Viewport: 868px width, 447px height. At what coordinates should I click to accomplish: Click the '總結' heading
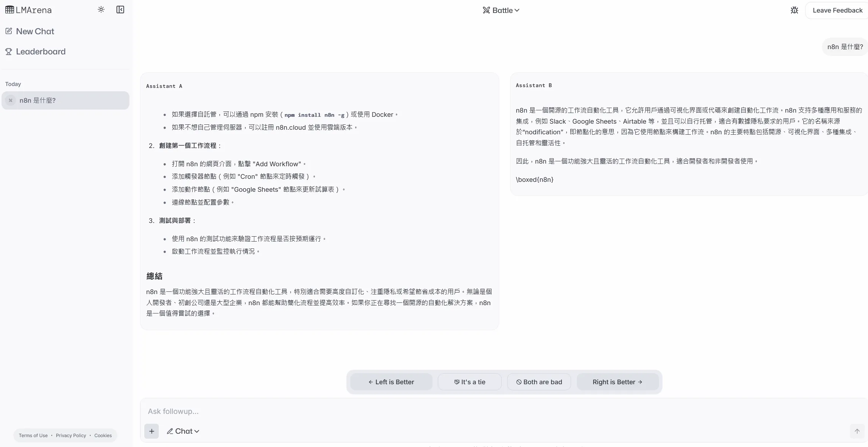[154, 276]
